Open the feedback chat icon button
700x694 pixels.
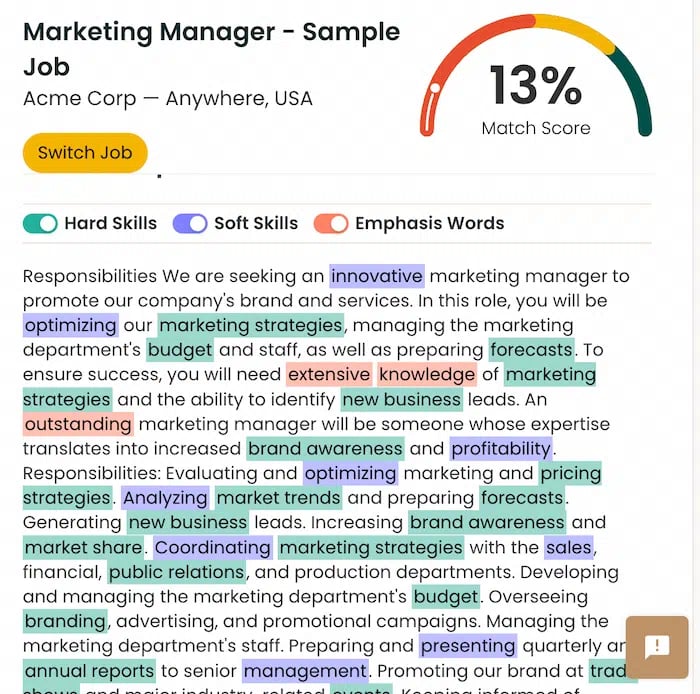(657, 647)
